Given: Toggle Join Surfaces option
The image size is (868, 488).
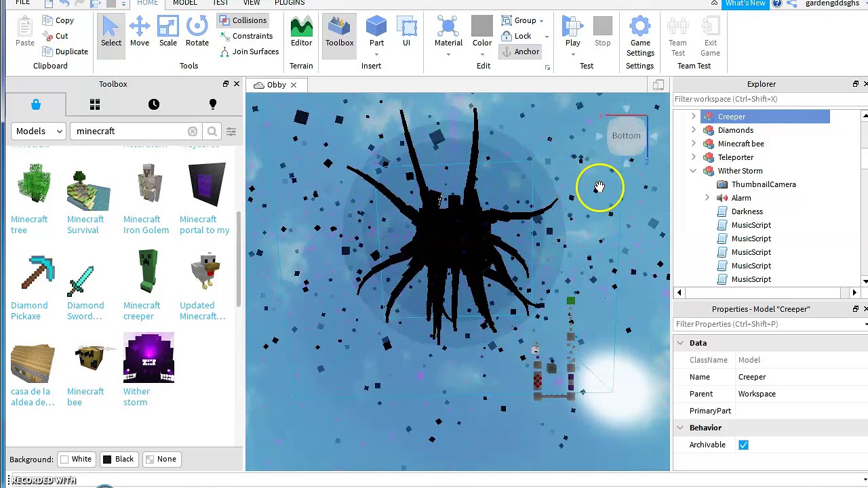Looking at the screenshot, I should [x=249, y=52].
